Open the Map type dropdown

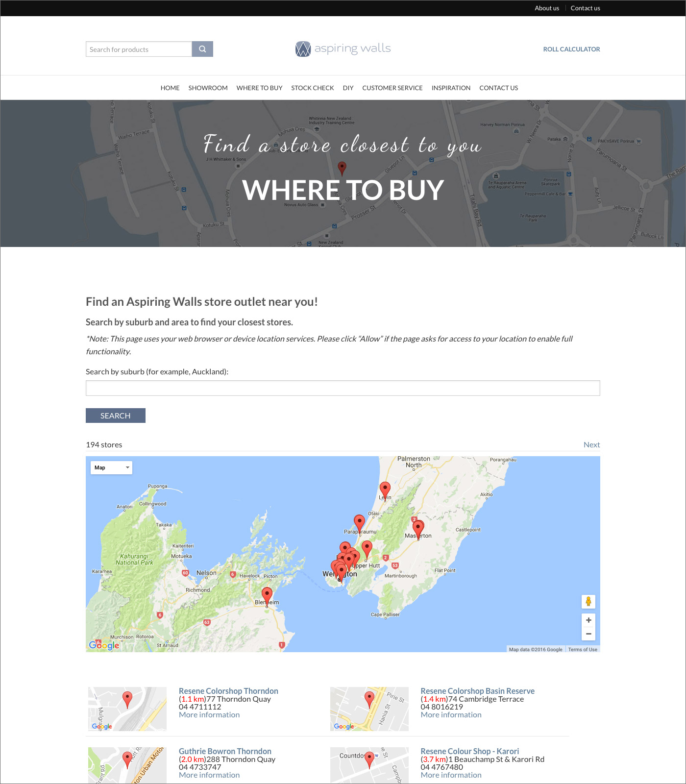point(111,467)
